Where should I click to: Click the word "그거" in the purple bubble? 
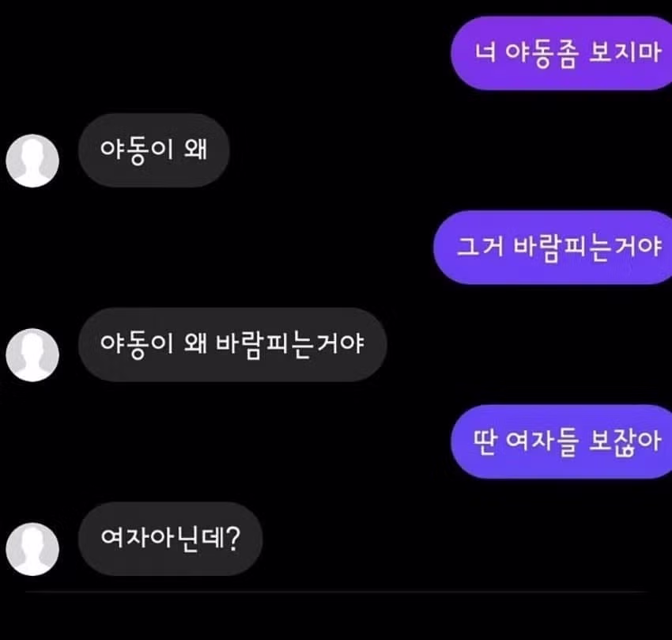tap(481, 247)
